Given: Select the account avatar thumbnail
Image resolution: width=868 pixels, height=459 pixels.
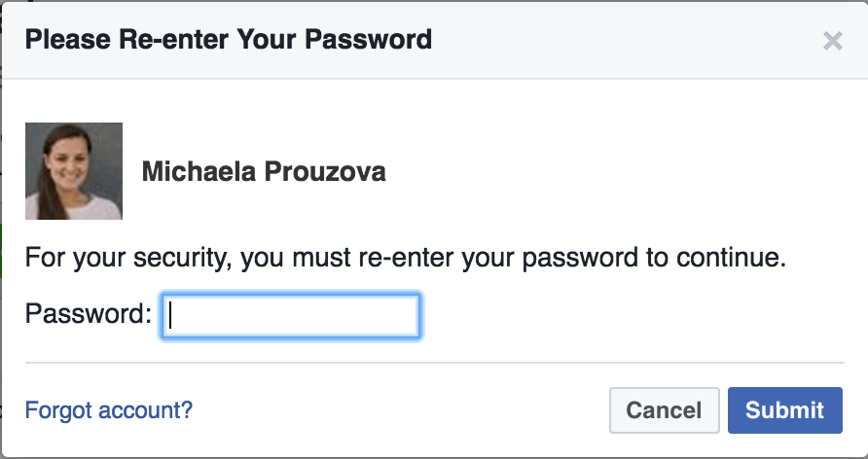Looking at the screenshot, I should (74, 171).
